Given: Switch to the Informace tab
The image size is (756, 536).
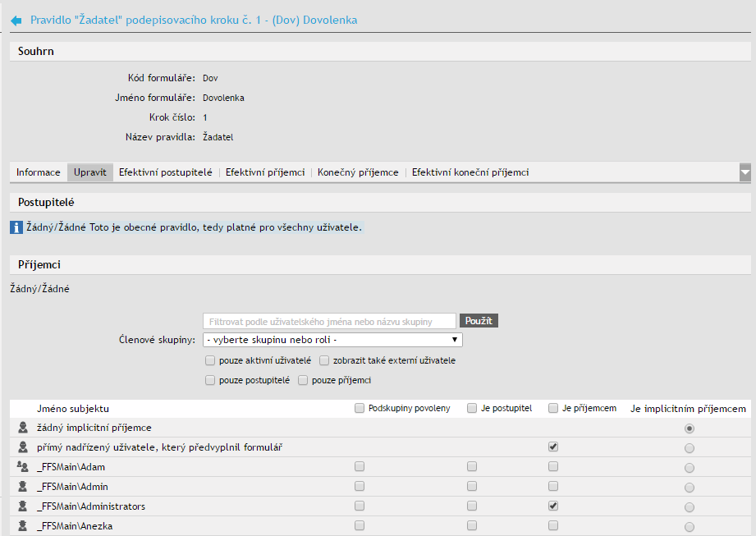Looking at the screenshot, I should click(x=39, y=172).
